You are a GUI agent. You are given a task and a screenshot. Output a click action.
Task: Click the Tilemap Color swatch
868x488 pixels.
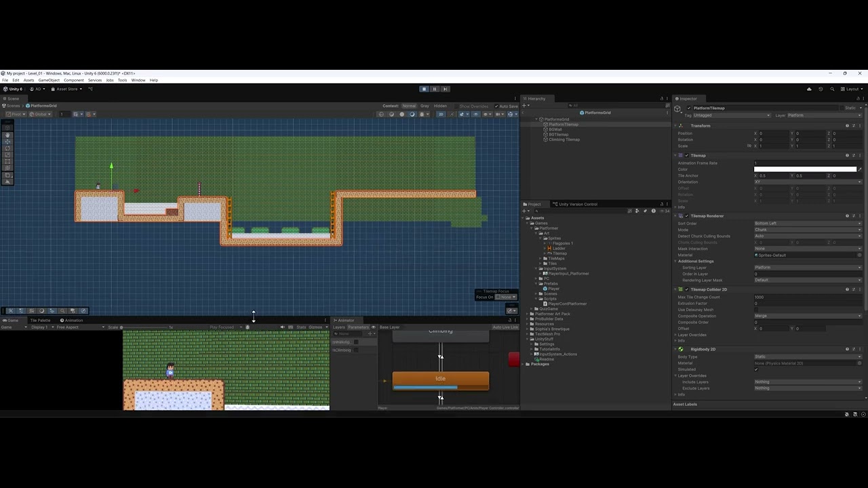click(805, 169)
